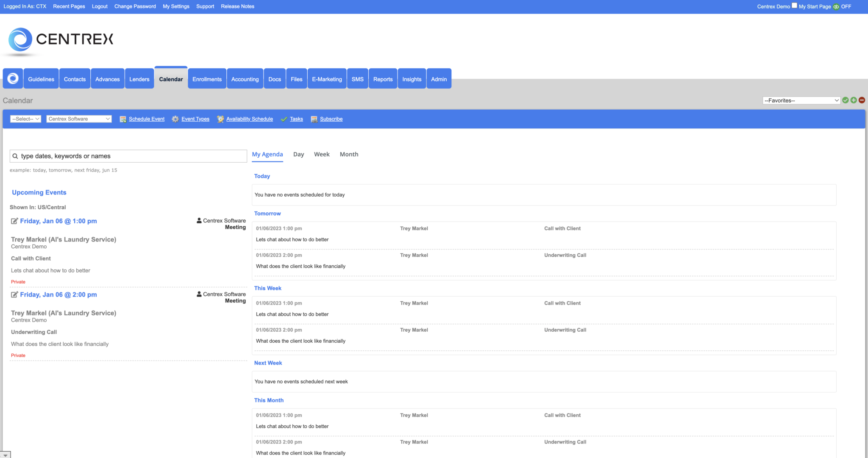
Task: Select the Event Types gear icon
Action: 175,119
